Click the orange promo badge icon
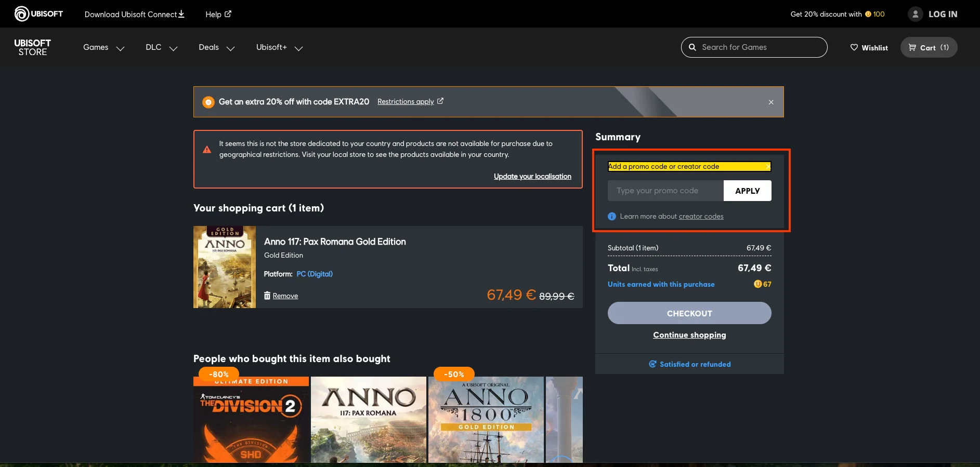 [208, 102]
